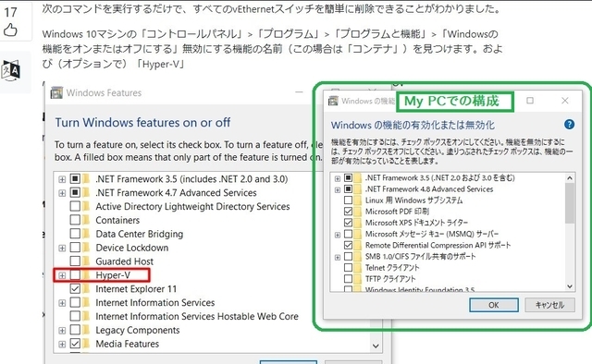Enable the Device Lockdown checkbox
The width and height of the screenshot is (592, 364).
tap(75, 248)
